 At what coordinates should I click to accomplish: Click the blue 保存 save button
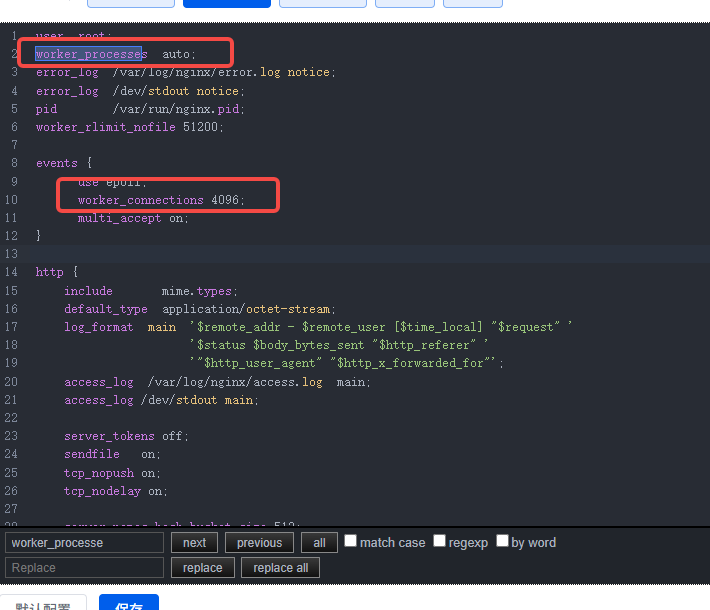click(x=129, y=603)
